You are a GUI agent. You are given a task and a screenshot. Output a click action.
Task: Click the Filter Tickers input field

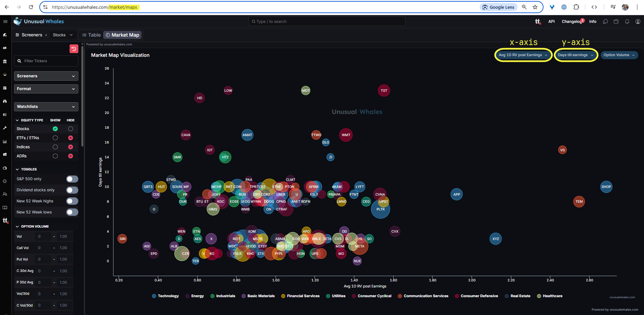pos(46,61)
